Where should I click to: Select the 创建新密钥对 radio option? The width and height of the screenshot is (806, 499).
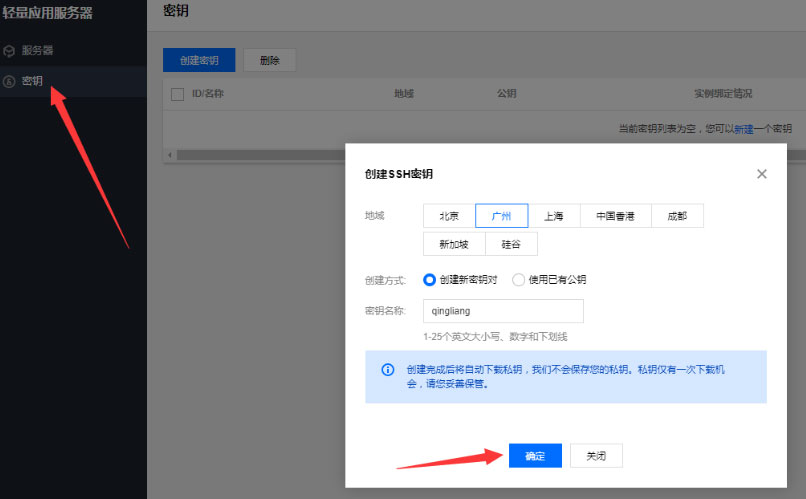pos(430,280)
